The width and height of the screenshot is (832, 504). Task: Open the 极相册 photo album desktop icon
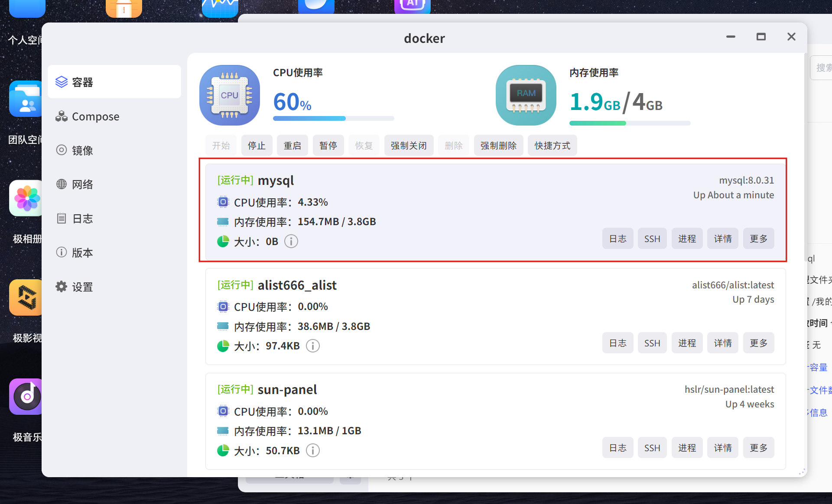(26, 198)
